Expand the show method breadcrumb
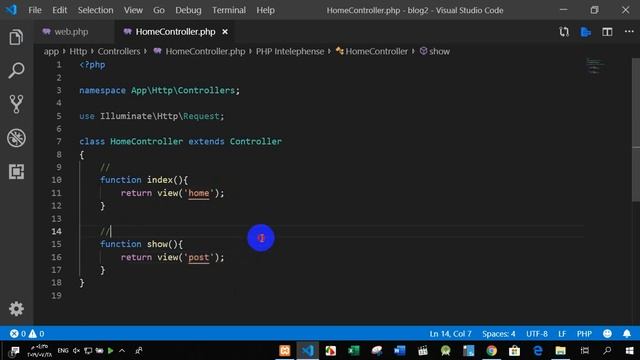 (435, 51)
